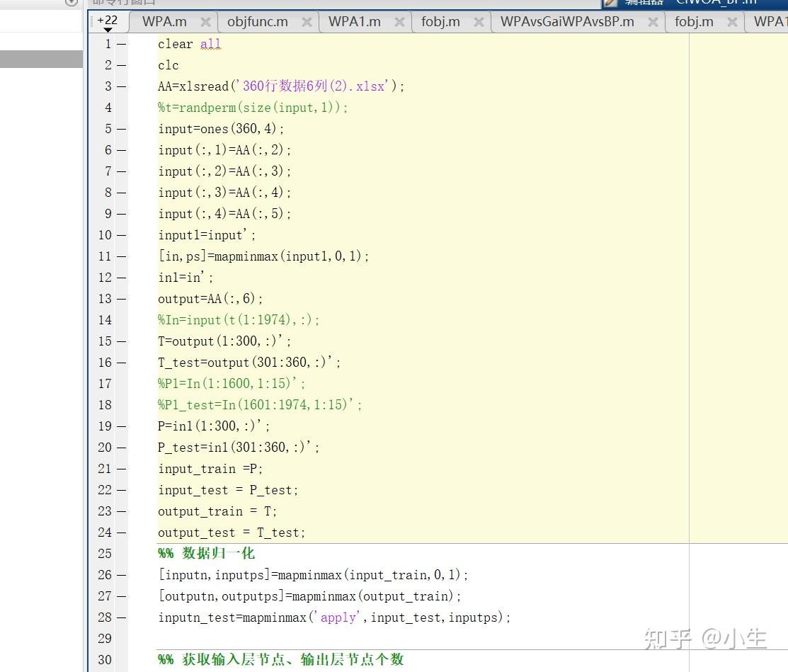Close the WPA1.m tab
The image size is (788, 672).
(399, 22)
